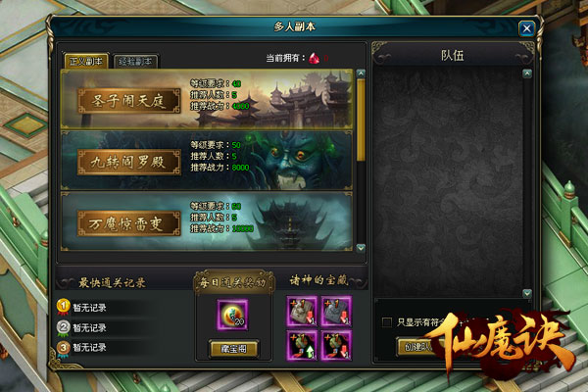Click the team panel scroll-down arrow
The height and width of the screenshot is (392, 588).
527,293
